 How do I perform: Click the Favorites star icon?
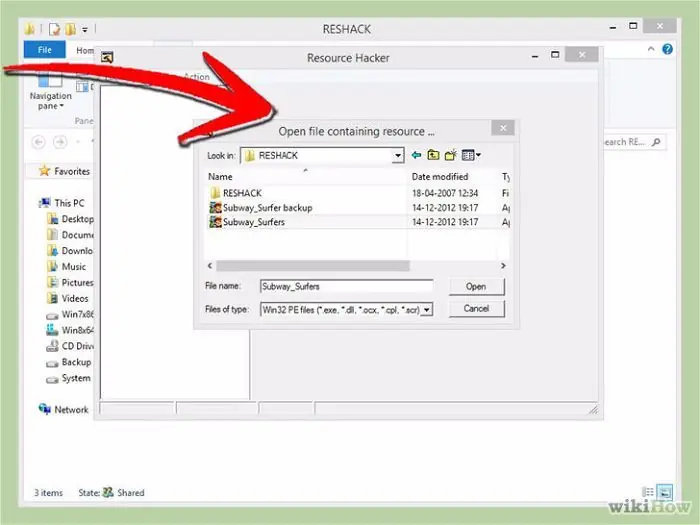coord(44,171)
